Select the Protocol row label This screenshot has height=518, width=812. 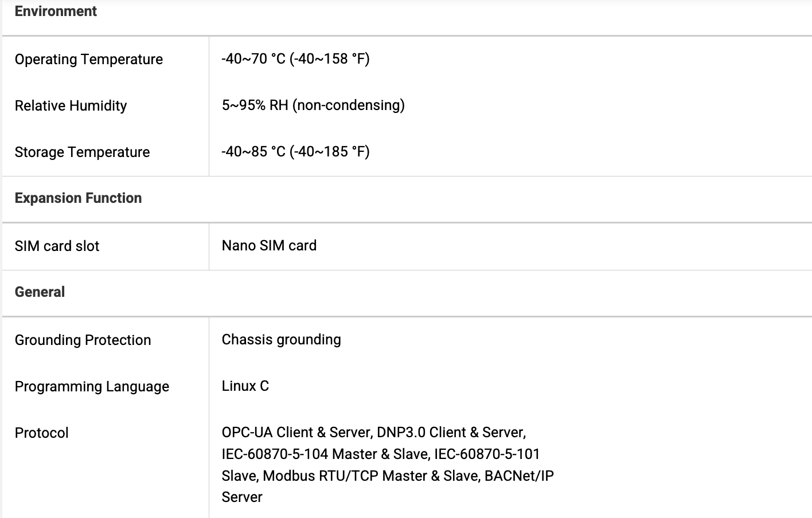[x=41, y=433]
